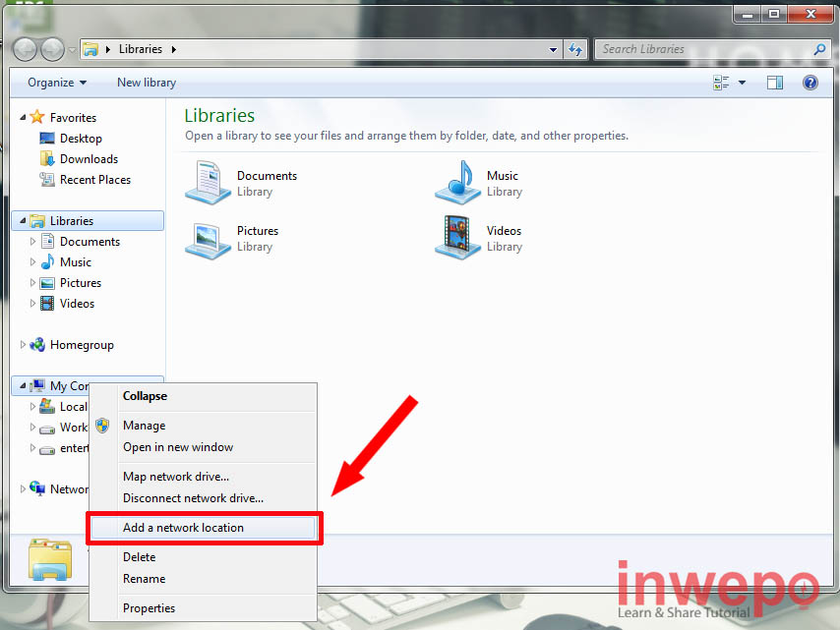
Task: Click into the Search Libraries field
Action: point(711,49)
